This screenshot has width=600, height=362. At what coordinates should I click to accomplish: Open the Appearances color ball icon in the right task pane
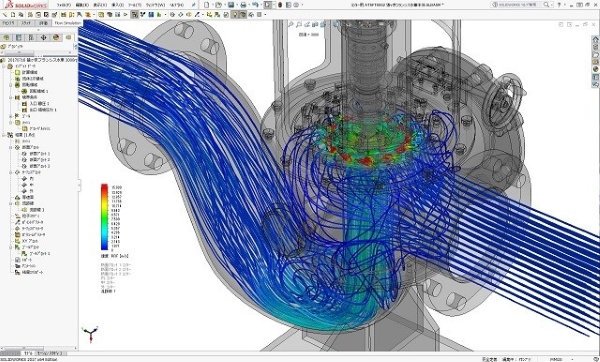595,70
